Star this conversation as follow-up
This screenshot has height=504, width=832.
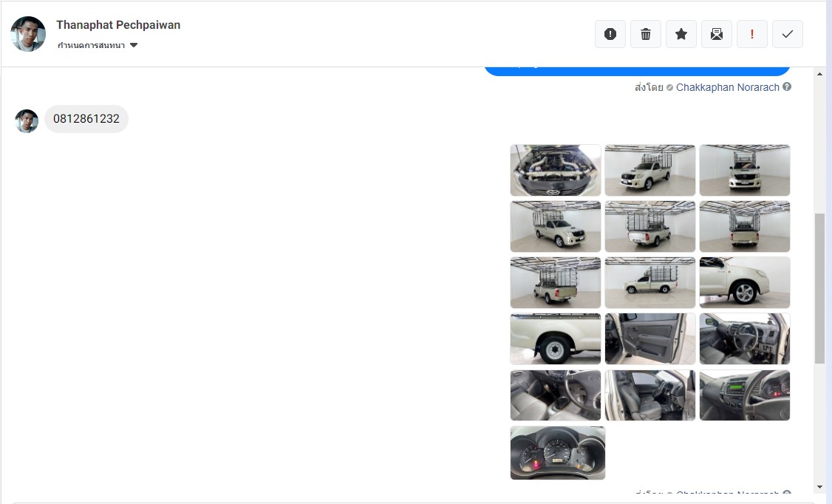(x=681, y=34)
